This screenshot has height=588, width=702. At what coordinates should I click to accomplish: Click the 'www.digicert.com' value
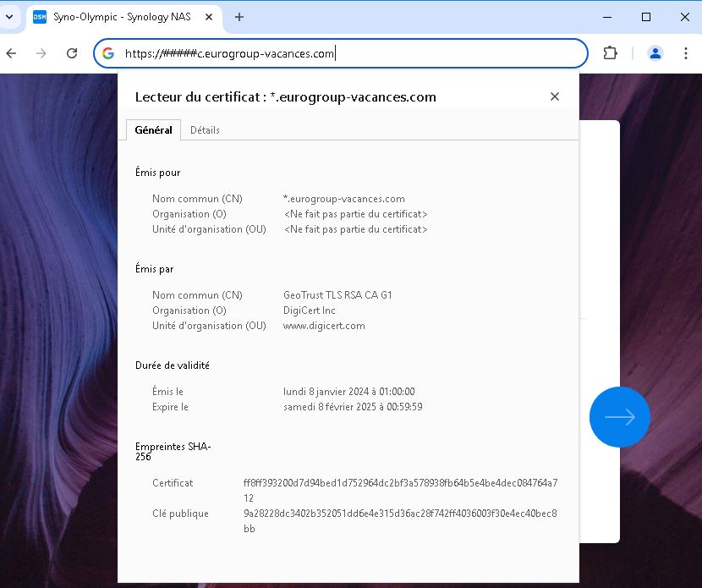click(x=324, y=326)
